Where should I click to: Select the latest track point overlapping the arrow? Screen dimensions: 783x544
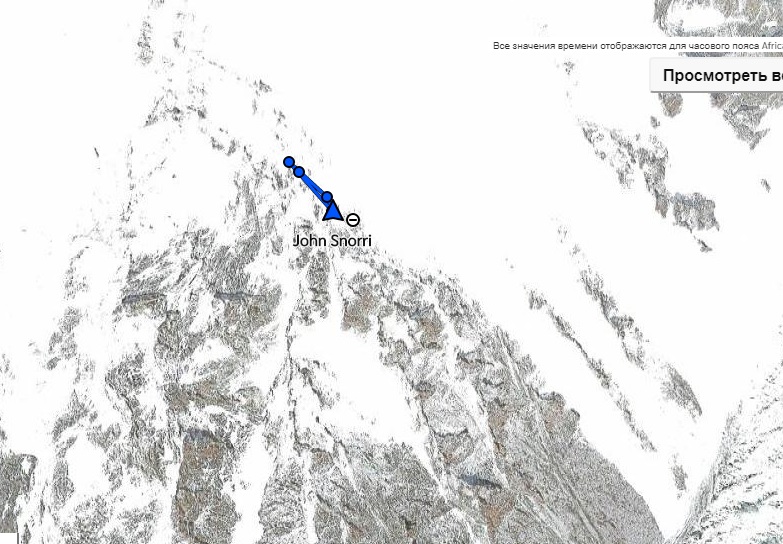click(x=327, y=197)
